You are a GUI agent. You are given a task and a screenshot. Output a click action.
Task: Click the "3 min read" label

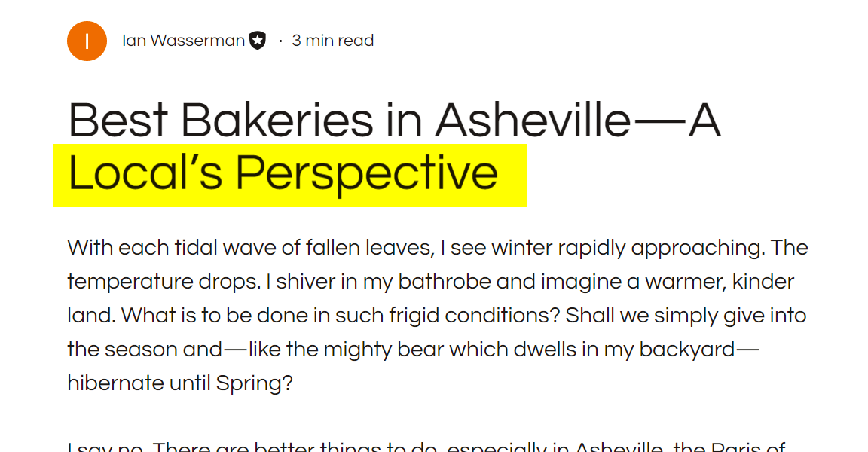tap(333, 41)
